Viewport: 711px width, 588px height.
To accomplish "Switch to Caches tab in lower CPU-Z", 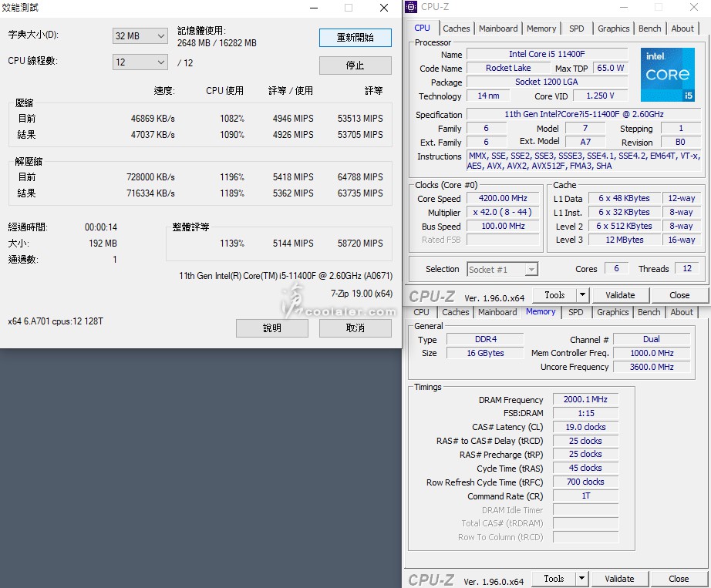I will [455, 312].
